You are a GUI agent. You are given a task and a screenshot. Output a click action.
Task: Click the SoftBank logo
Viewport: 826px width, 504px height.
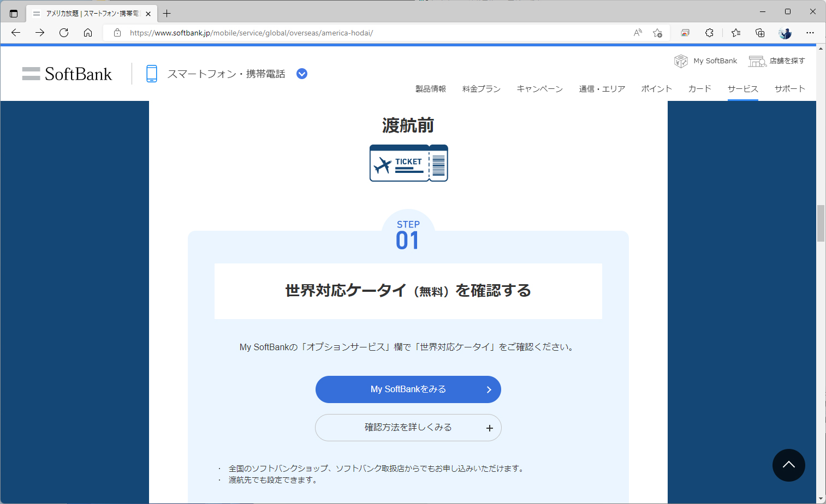[67, 74]
